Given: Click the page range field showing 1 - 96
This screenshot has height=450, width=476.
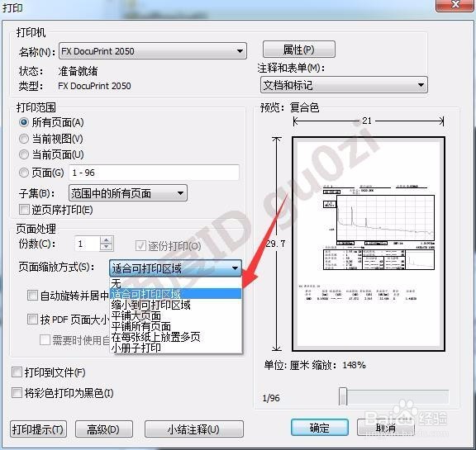Looking at the screenshot, I should coord(154,173).
